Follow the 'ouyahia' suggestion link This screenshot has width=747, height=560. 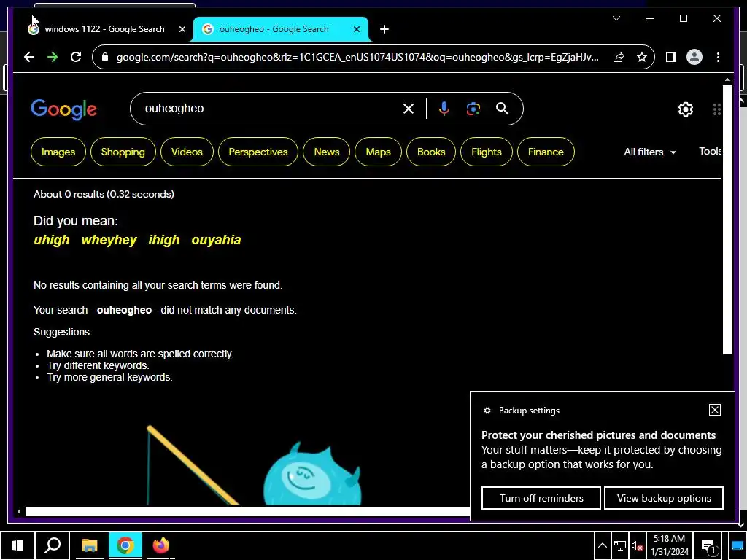coord(216,240)
